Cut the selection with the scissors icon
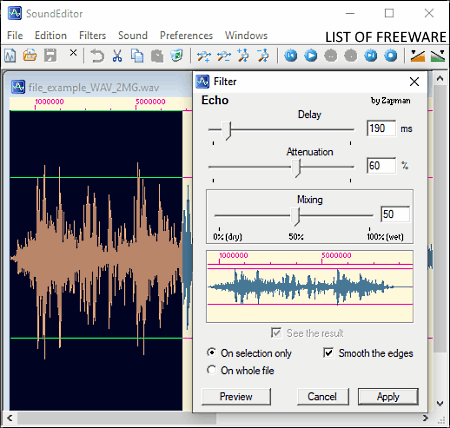The image size is (450, 428). tap(117, 56)
